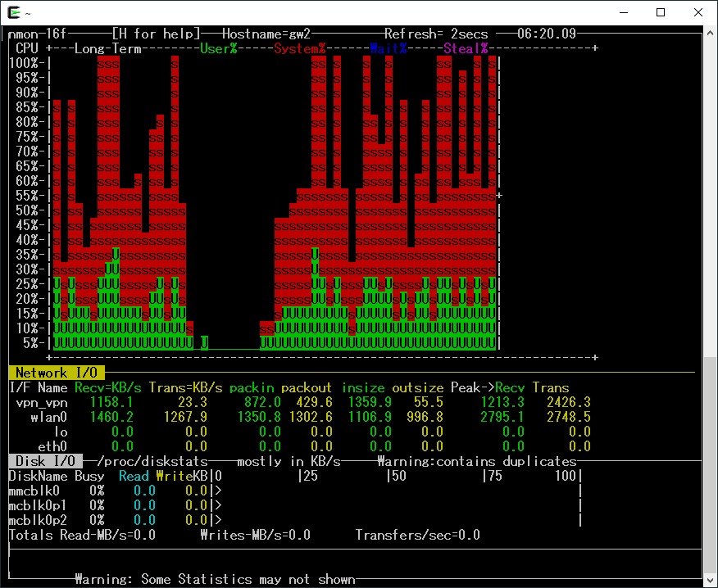
Task: Click wlan0 transmit value 1267.9
Action: (x=185, y=418)
